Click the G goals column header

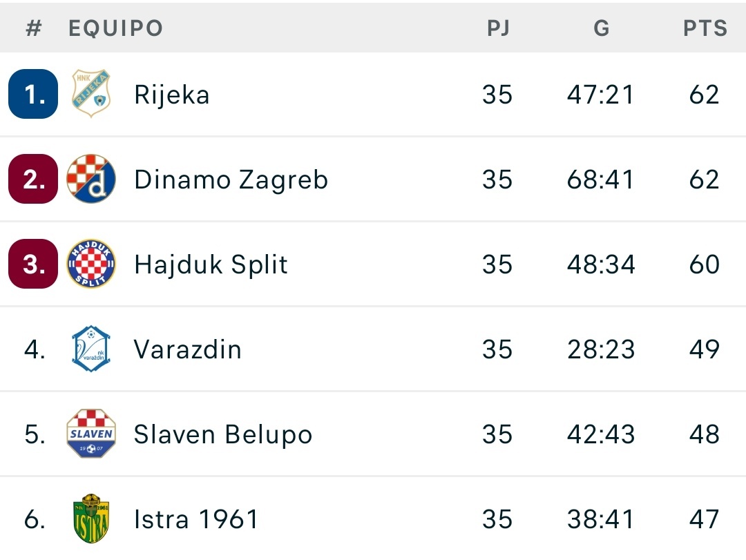click(x=602, y=28)
